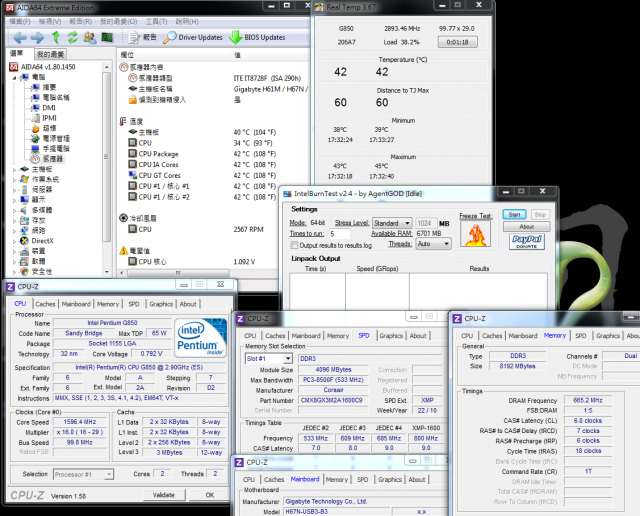Click the AIDA64 up arrow icon
This screenshot has width=640, height=516.
click(x=56, y=38)
